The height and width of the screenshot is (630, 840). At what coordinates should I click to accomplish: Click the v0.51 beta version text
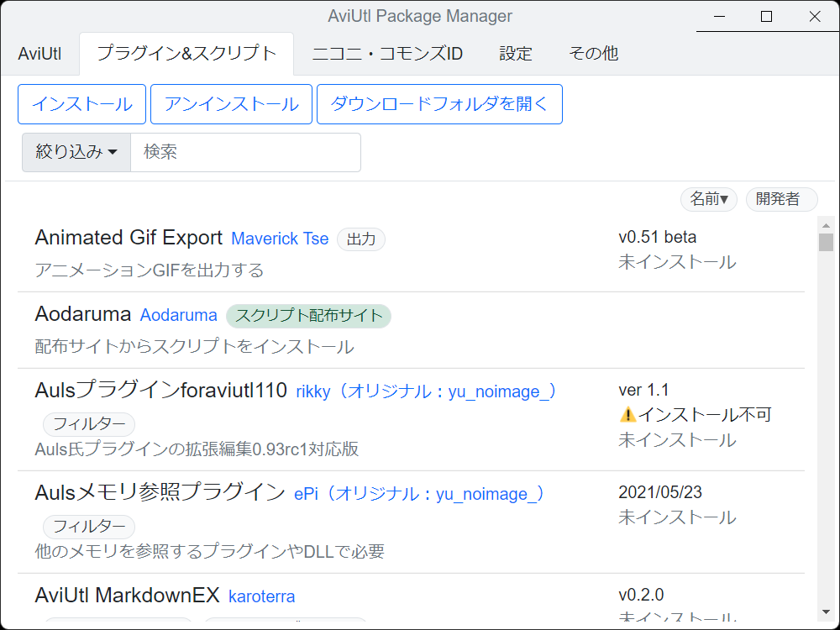point(658,238)
